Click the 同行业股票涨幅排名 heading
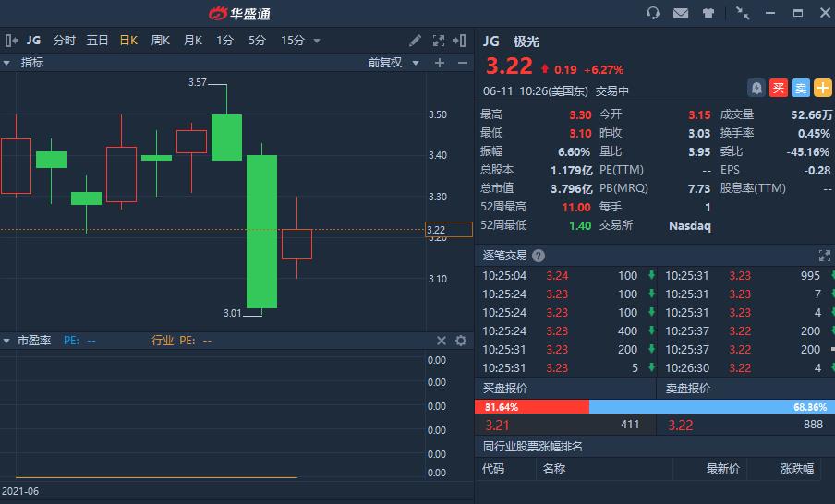This screenshot has height=504, width=835. 533,447
